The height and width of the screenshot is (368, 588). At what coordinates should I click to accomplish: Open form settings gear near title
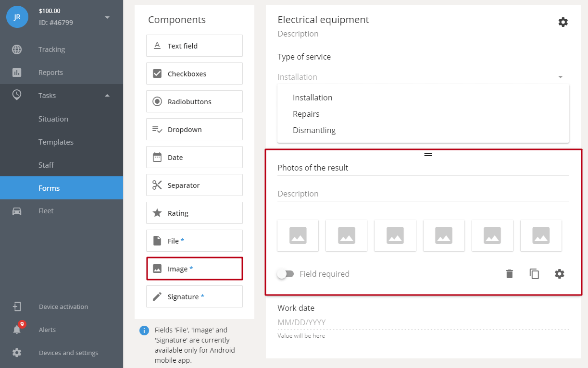pyautogui.click(x=563, y=22)
